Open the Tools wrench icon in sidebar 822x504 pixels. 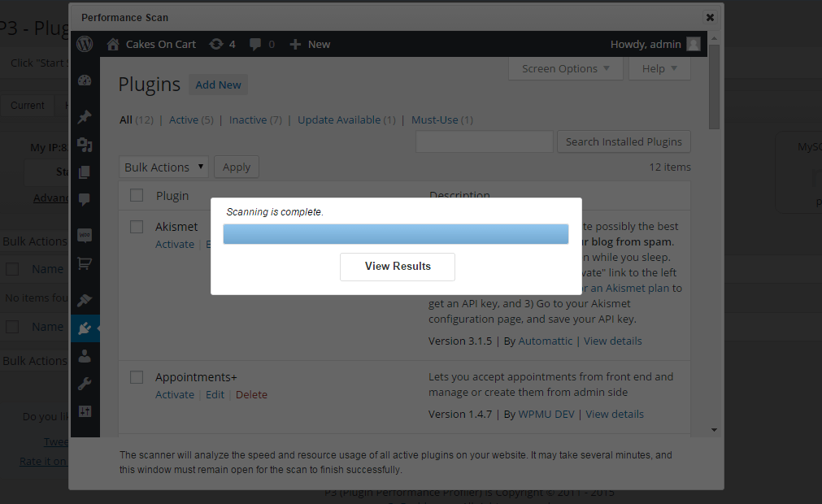click(85, 384)
